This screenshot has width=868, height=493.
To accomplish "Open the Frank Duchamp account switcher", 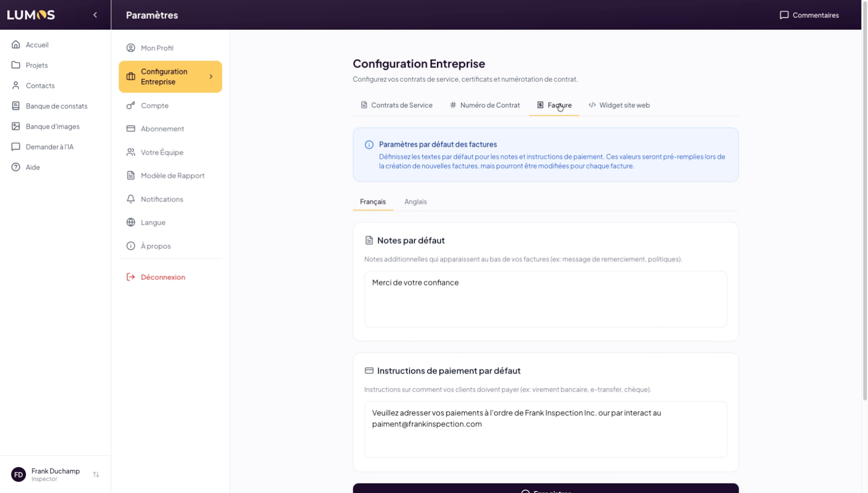I will 96,475.
